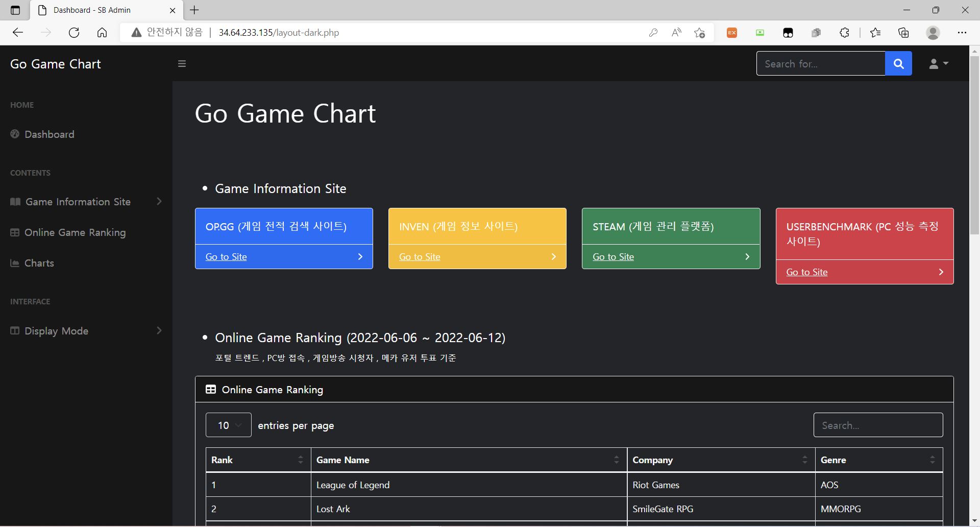
Task: Click the arrow on USERBENCHMARK card footer
Action: (x=941, y=272)
